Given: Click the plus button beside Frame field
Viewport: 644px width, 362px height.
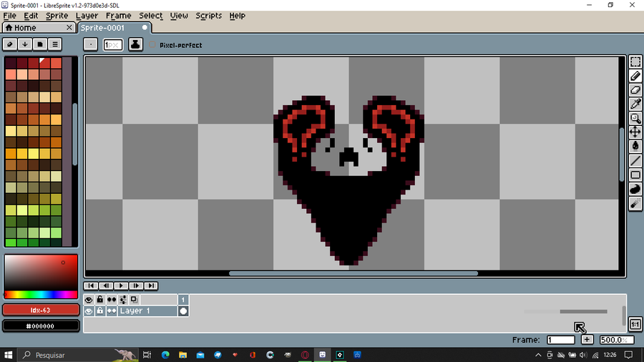Looking at the screenshot, I should 587,340.
